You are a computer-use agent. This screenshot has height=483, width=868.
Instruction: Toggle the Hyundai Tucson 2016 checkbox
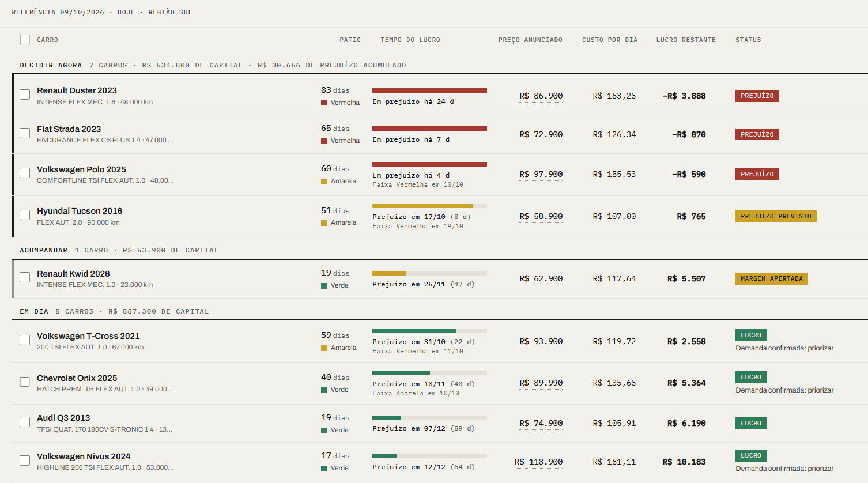25,215
